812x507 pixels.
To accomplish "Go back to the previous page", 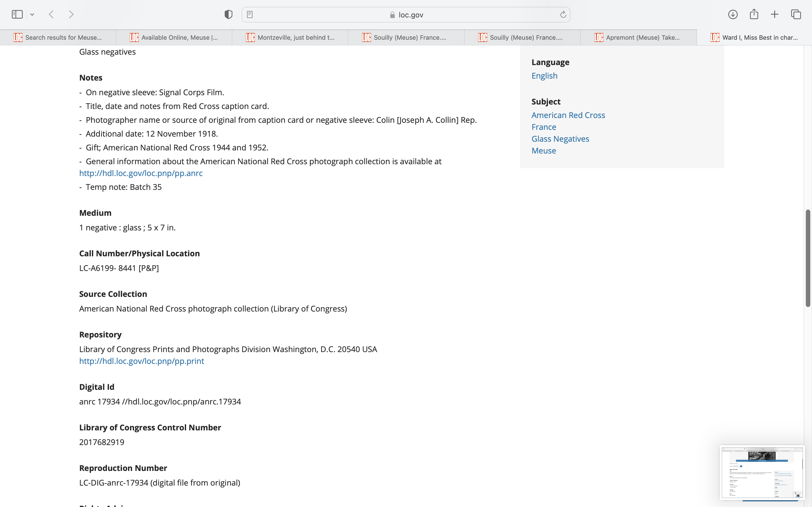I will pos(51,14).
